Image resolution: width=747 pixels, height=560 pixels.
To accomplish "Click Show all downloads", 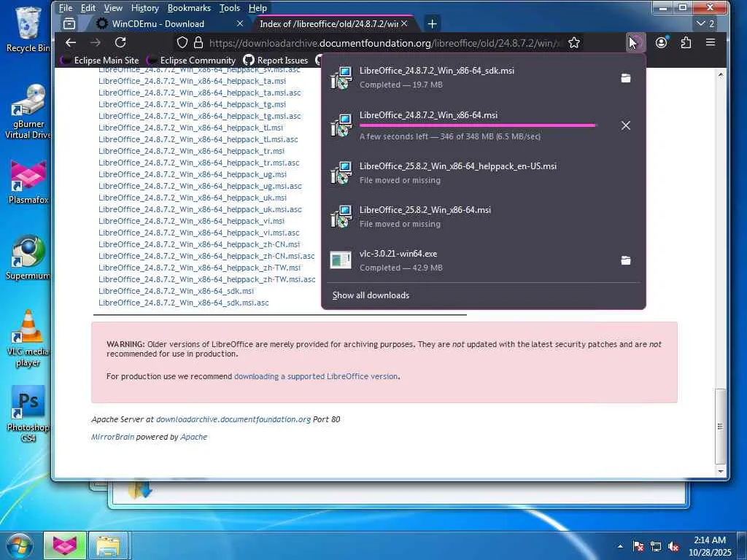I will pyautogui.click(x=371, y=295).
